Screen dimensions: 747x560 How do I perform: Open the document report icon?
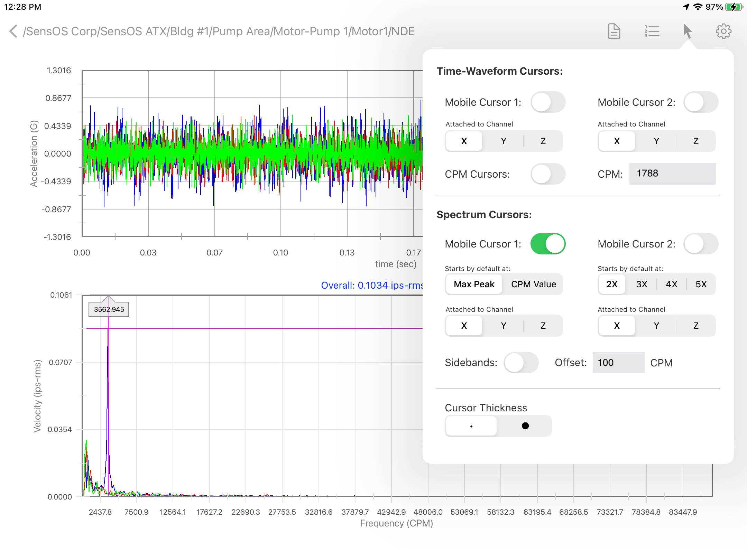[614, 31]
